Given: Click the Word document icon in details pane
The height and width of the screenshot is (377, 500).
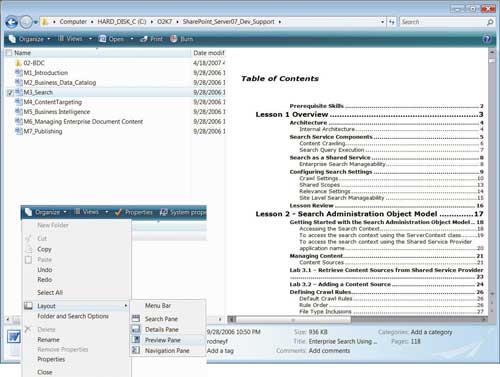Looking at the screenshot, I should 14,337.
